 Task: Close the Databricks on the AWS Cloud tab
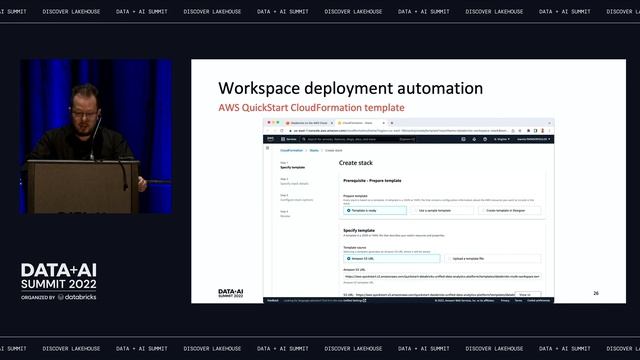coord(332,123)
